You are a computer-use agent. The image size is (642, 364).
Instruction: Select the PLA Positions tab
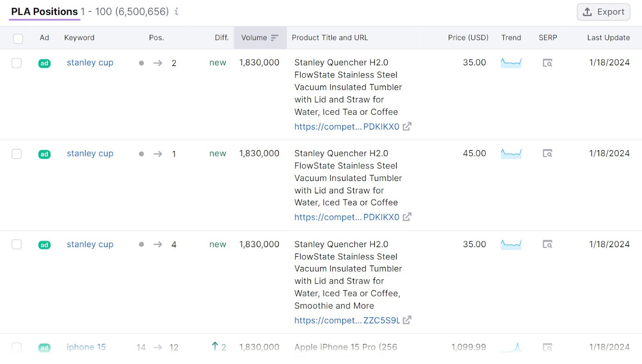(45, 12)
